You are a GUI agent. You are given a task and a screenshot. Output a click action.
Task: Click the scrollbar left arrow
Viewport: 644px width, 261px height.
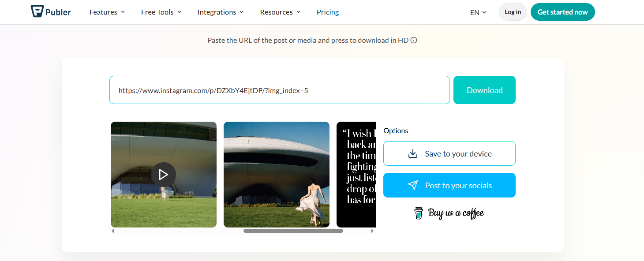pos(113,231)
